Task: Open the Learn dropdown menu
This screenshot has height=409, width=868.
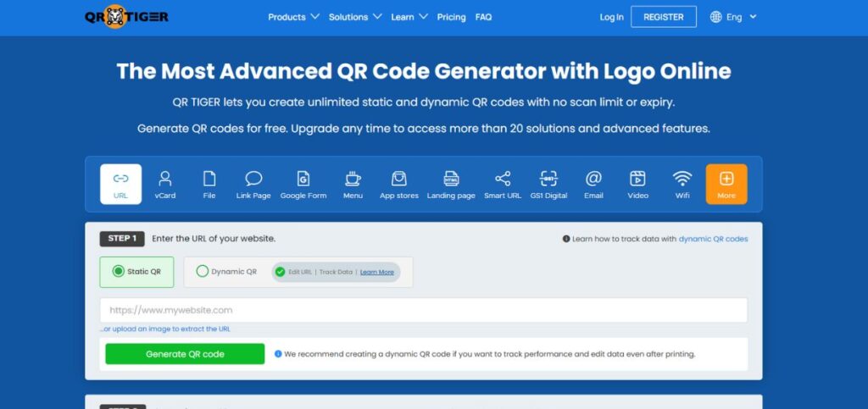Action: pyautogui.click(x=409, y=17)
